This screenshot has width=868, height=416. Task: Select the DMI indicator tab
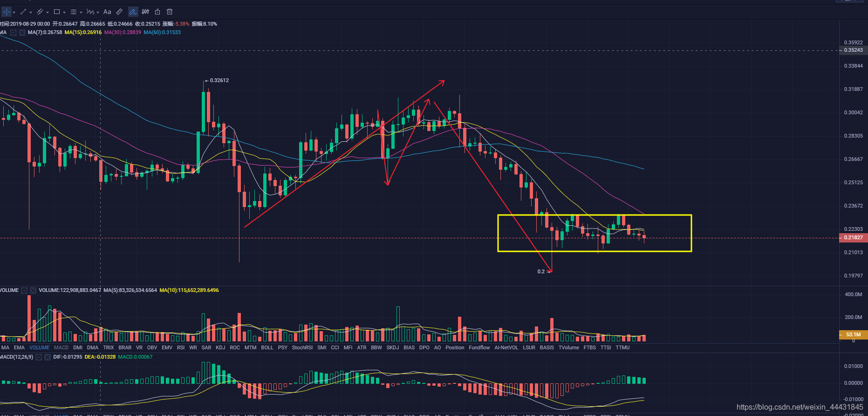coord(78,347)
